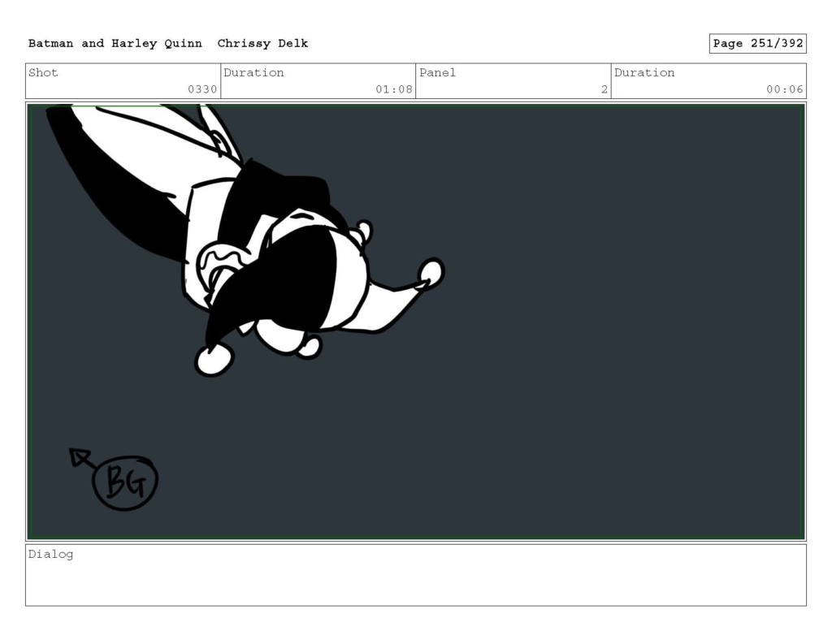Click the "Panel" label
This screenshot has width=832, height=644.
(x=437, y=72)
